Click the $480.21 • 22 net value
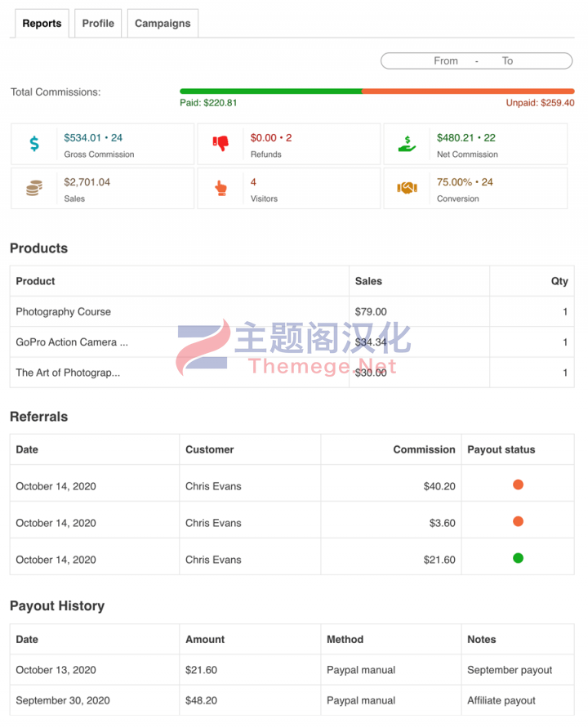Screen dimensions: 588x728 (x=466, y=138)
